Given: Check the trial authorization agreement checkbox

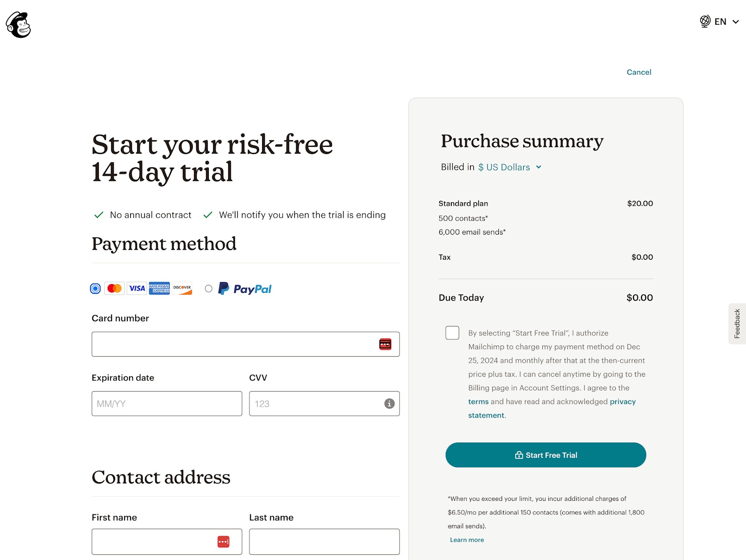Looking at the screenshot, I should 452,332.
